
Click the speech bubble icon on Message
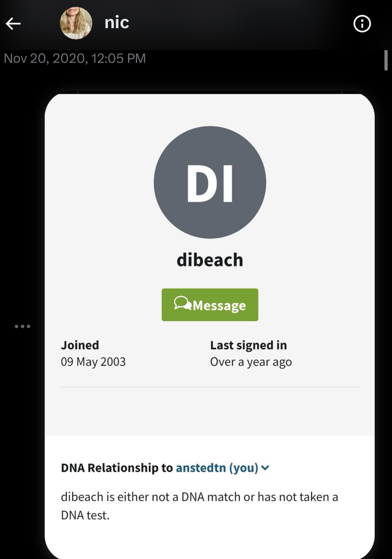coord(182,304)
